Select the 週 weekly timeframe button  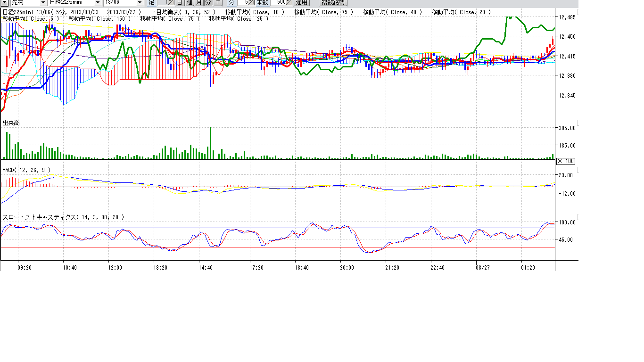189,2
